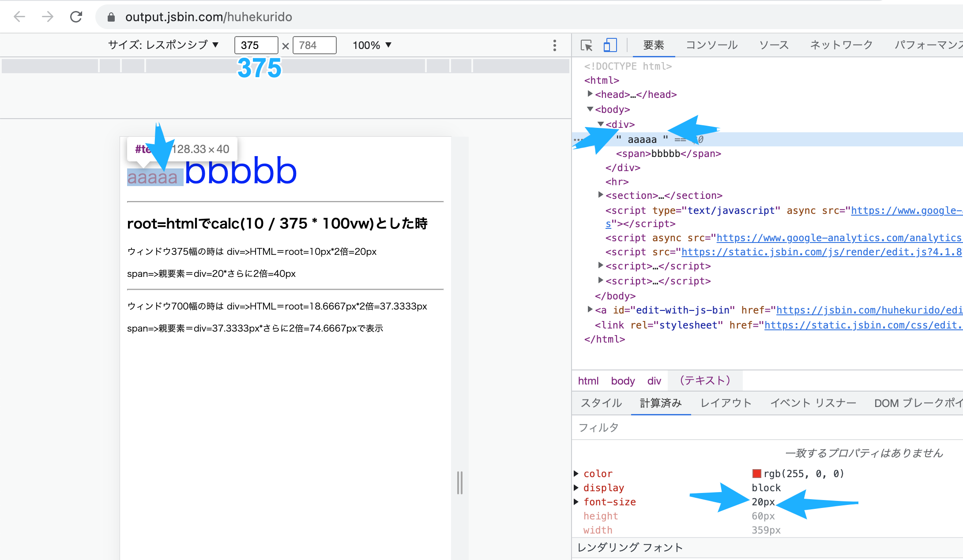
Task: Select div in the breadcrumb bar
Action: click(x=654, y=381)
